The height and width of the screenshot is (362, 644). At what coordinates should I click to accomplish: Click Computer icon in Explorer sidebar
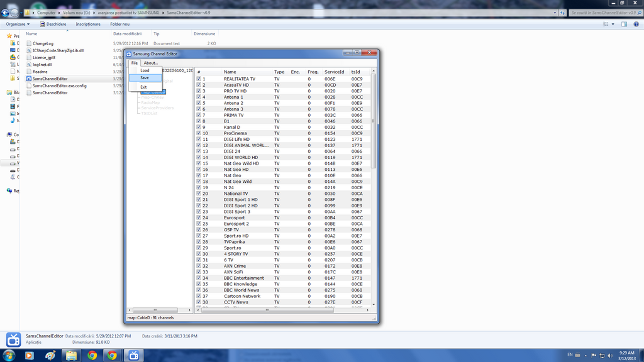point(9,134)
